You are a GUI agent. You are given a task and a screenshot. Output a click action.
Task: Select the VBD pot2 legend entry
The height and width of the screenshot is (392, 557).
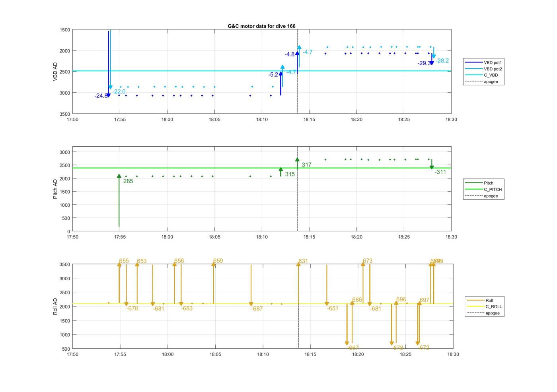[x=484, y=69]
